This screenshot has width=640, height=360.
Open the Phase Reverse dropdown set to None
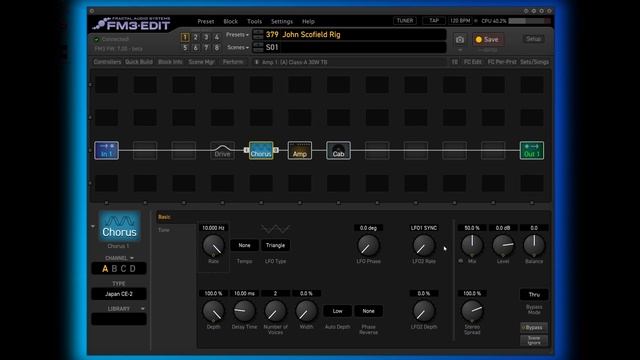[368, 311]
